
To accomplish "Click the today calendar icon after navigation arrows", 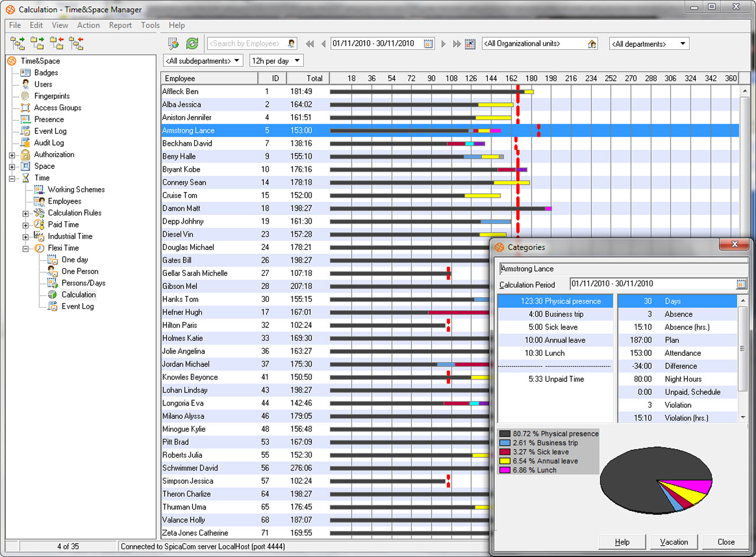I will (x=471, y=44).
